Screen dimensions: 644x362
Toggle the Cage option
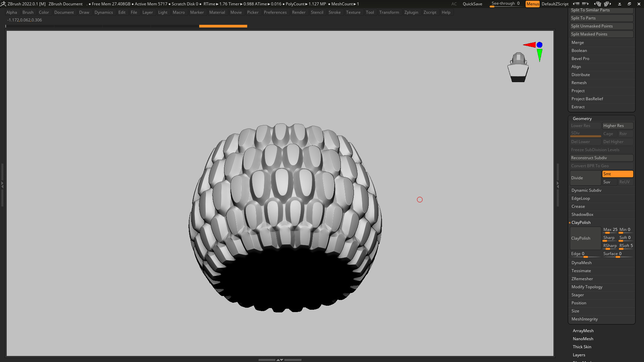click(609, 134)
